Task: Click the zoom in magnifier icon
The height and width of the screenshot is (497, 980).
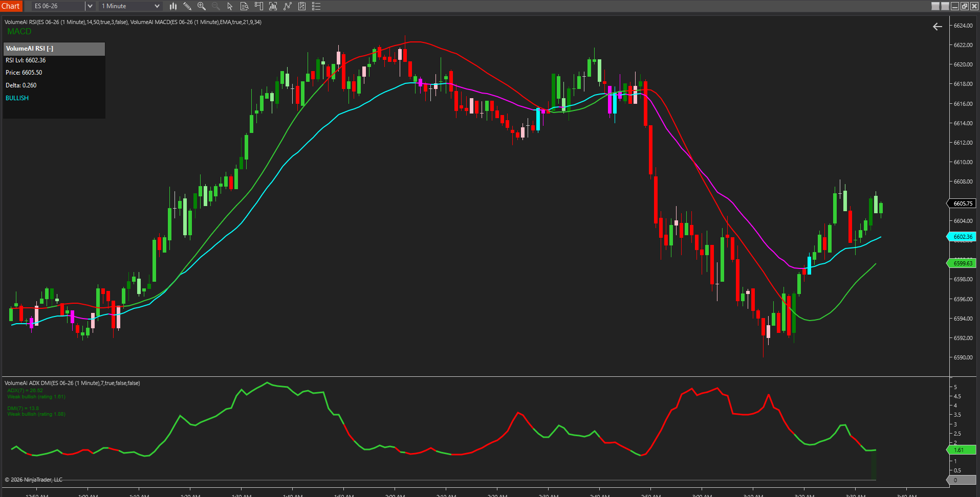Action: (202, 6)
